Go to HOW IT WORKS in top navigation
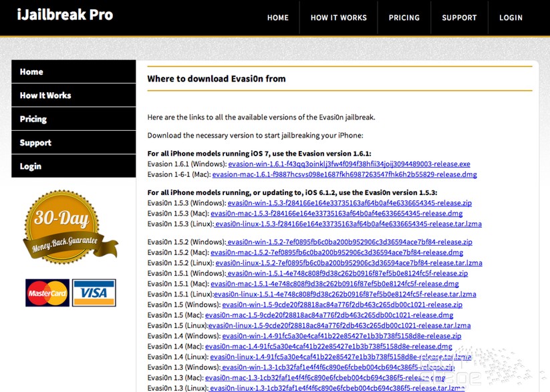 click(x=339, y=18)
